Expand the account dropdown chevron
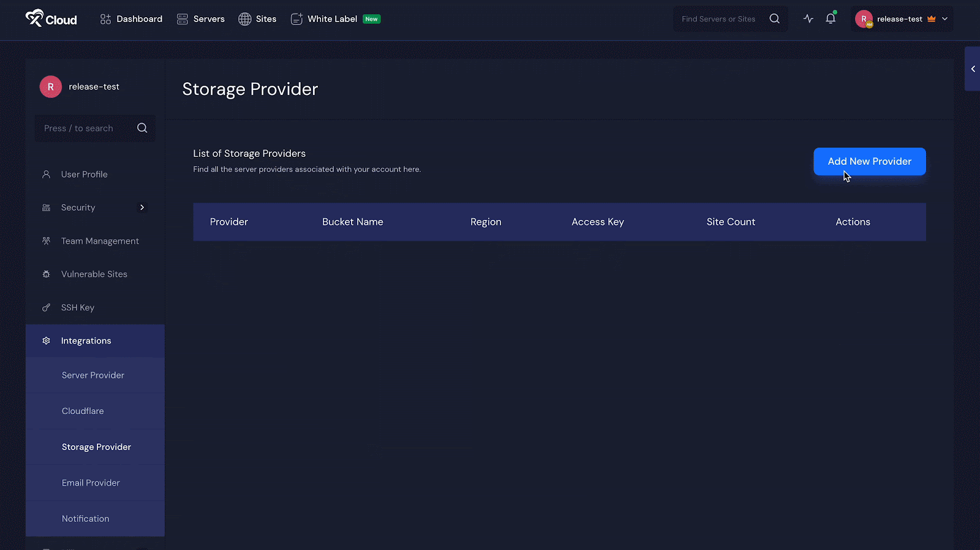This screenshot has height=550, width=980. (x=944, y=19)
